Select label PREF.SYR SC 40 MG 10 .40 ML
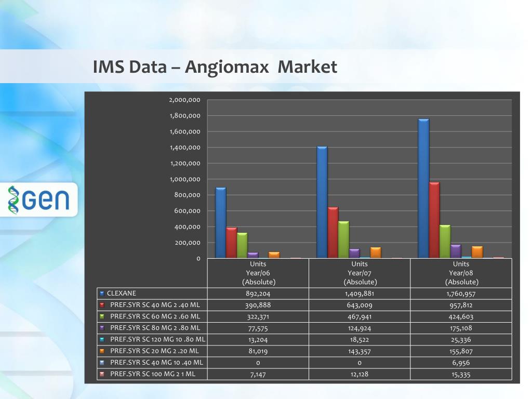The width and height of the screenshot is (532, 399). pyautogui.click(x=156, y=363)
